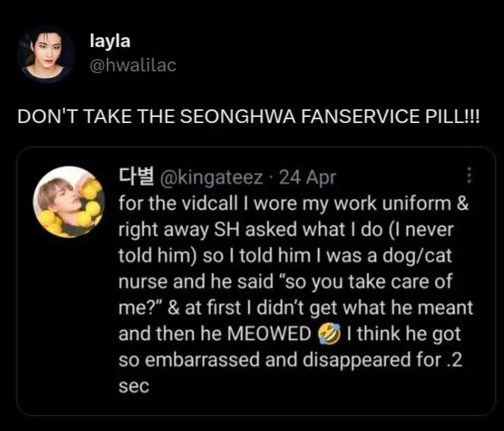Open layla's profile picture
This screenshot has width=504, height=431.
(x=46, y=53)
